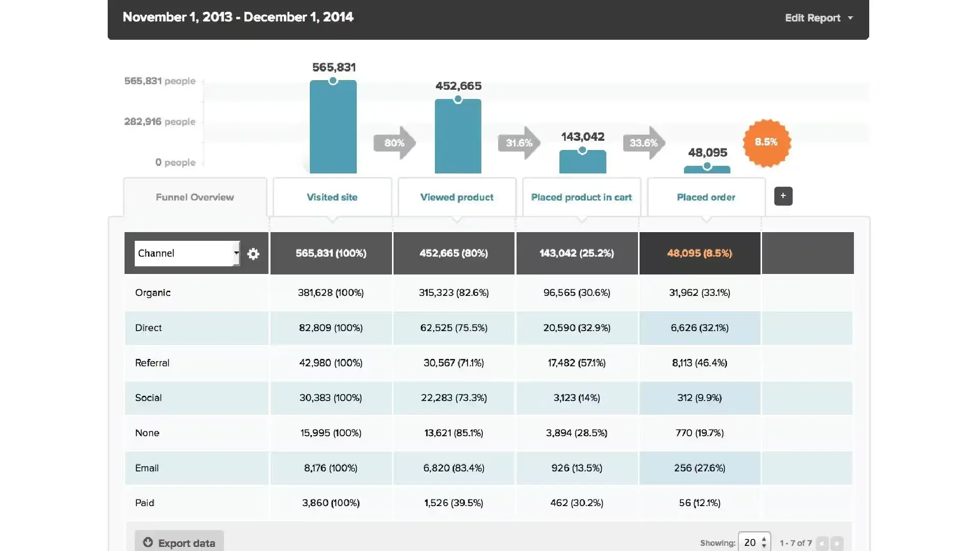Switch to the Funnel Overview tab
The height and width of the screenshot is (551, 980).
point(194,197)
